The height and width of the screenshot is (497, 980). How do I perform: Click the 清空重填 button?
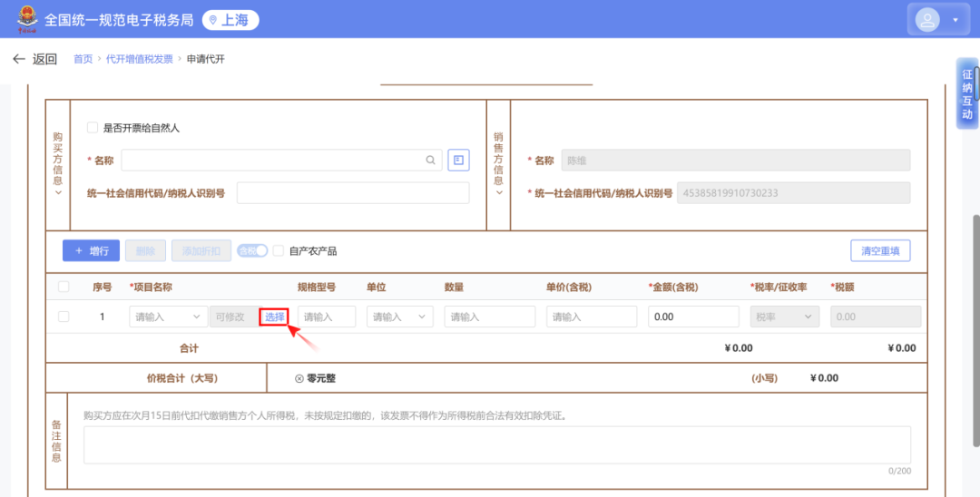pos(880,250)
